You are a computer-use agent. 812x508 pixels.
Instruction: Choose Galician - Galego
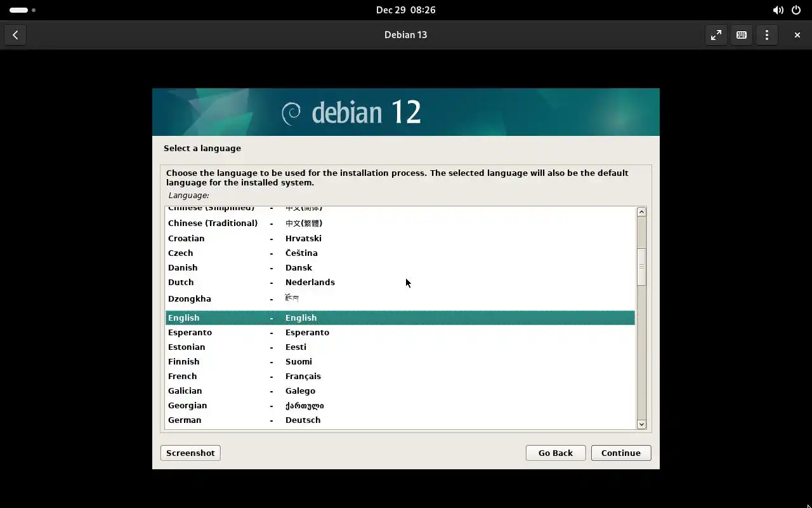tap(400, 391)
